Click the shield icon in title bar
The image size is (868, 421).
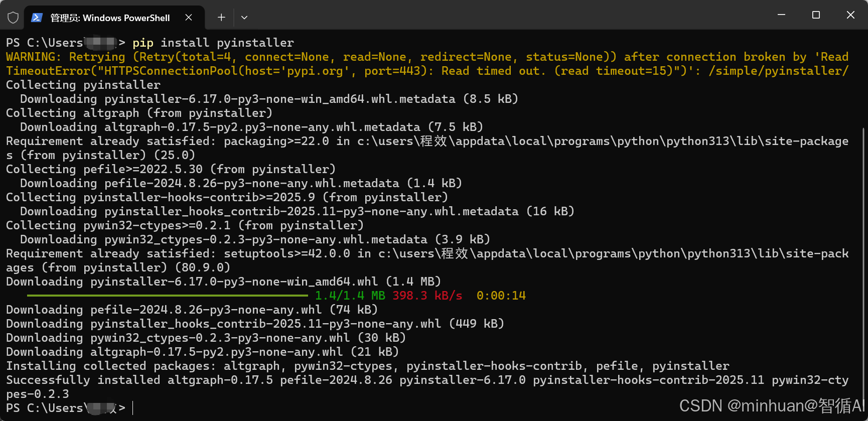[13, 18]
